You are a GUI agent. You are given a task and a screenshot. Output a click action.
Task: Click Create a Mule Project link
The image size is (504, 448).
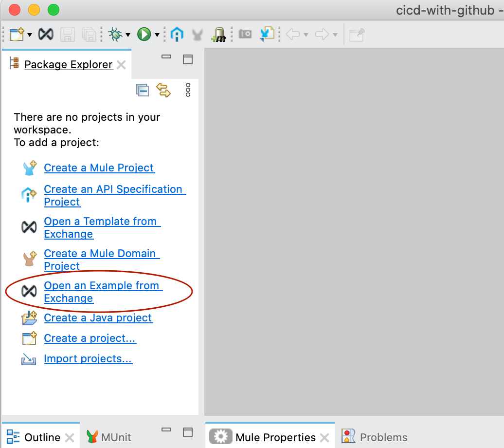(99, 168)
